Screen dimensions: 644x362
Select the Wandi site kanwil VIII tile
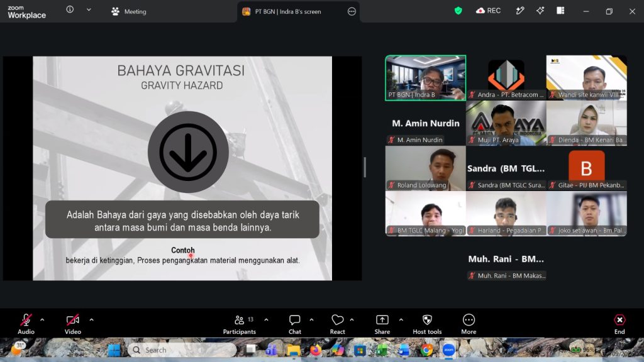[x=587, y=78]
